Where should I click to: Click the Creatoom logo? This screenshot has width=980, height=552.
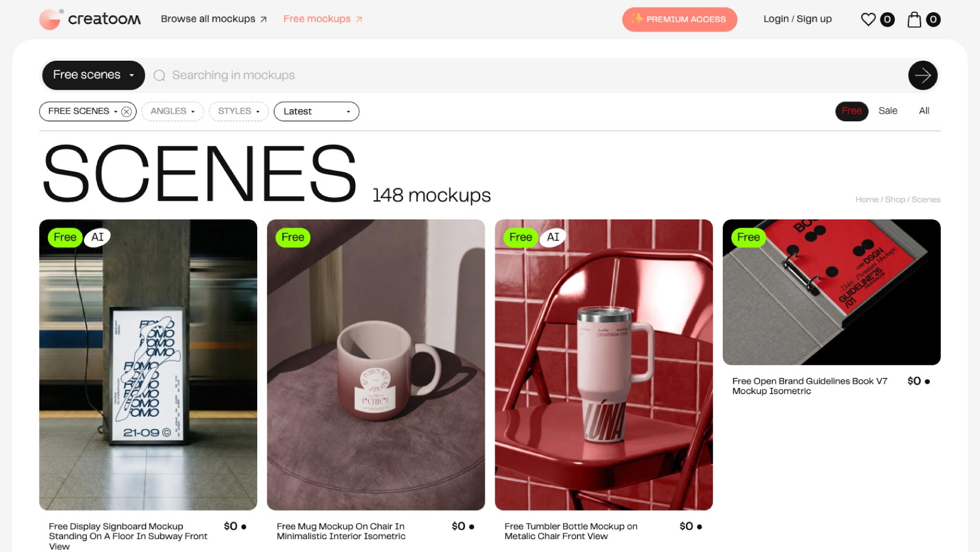90,19
